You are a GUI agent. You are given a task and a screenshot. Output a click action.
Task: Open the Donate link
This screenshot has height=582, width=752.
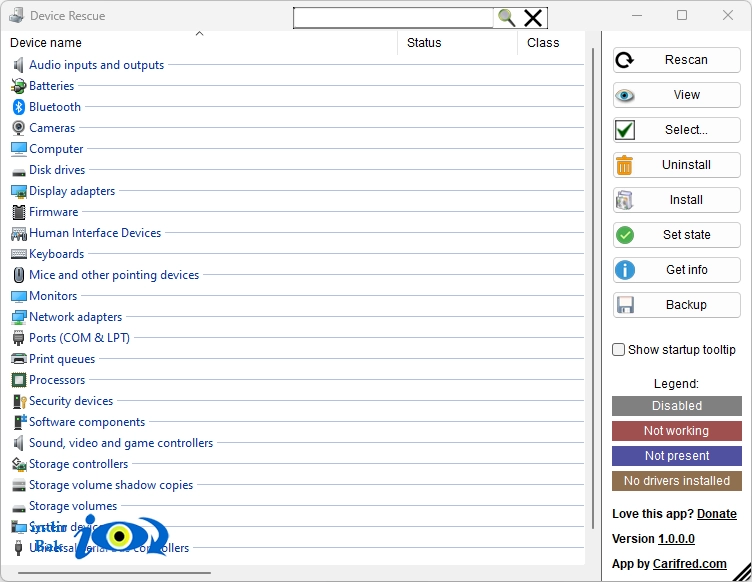click(x=717, y=514)
